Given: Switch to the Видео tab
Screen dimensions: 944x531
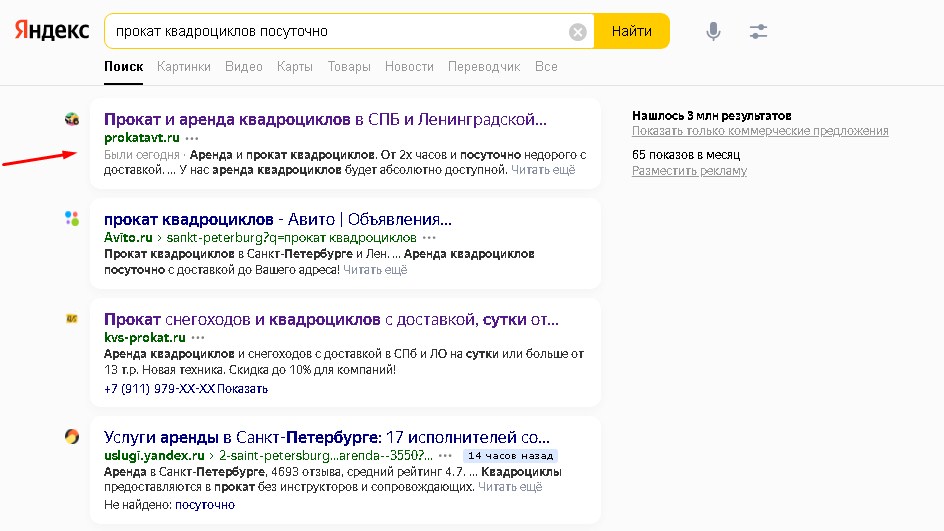Looking at the screenshot, I should click(x=244, y=66).
